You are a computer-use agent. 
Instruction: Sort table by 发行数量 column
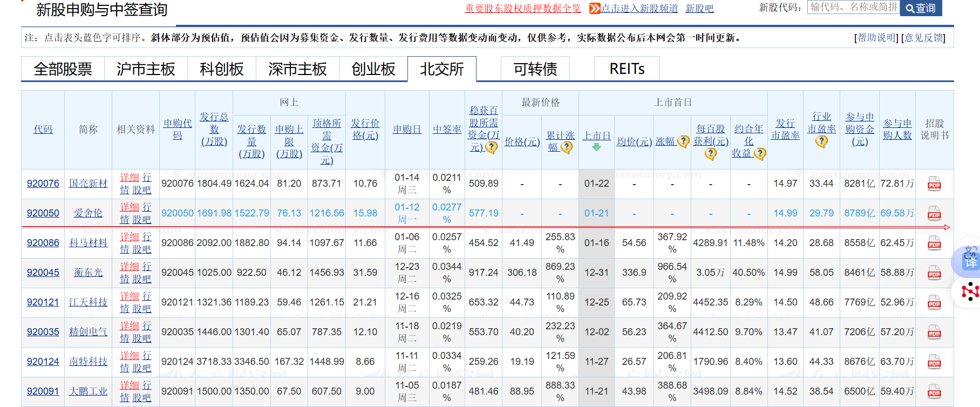point(252,141)
